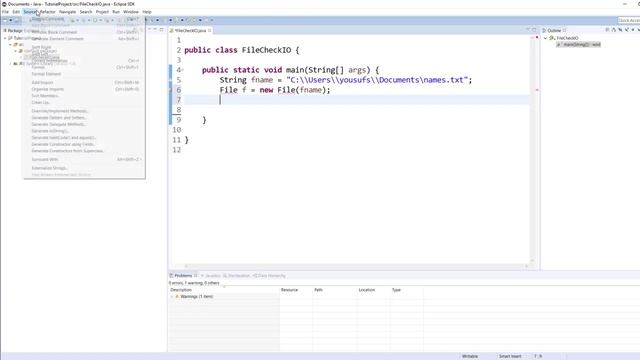Choose Clean Up... entry
Viewport: 640px width, 360px height.
click(x=84, y=102)
